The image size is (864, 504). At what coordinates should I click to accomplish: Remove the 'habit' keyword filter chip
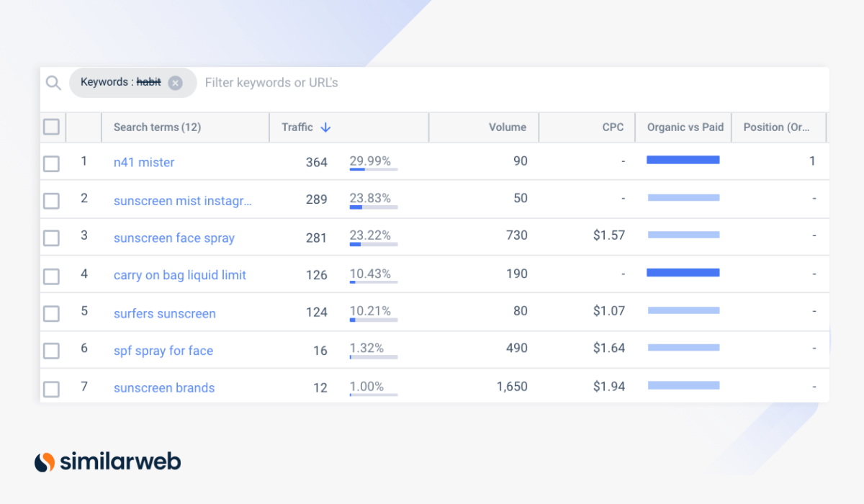pyautogui.click(x=175, y=83)
